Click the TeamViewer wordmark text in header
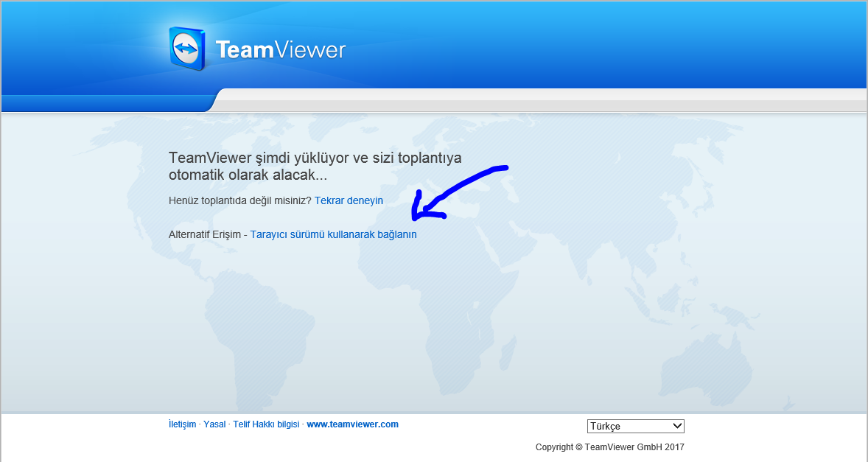The width and height of the screenshot is (868, 462). [280, 50]
